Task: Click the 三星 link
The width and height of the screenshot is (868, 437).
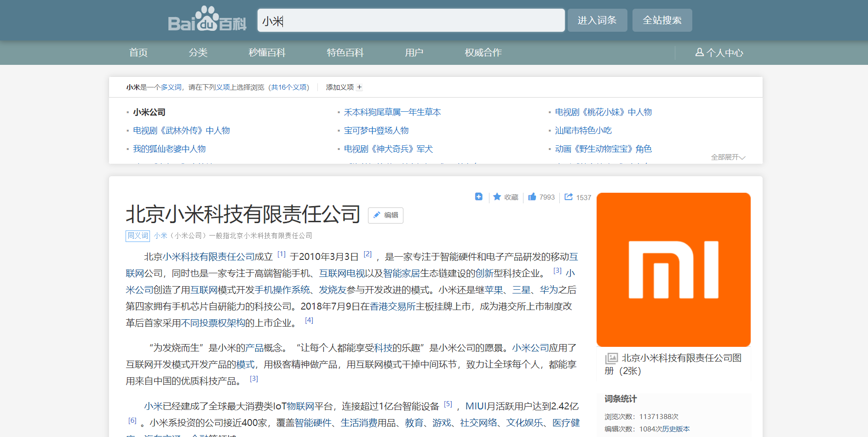Action: (x=521, y=290)
